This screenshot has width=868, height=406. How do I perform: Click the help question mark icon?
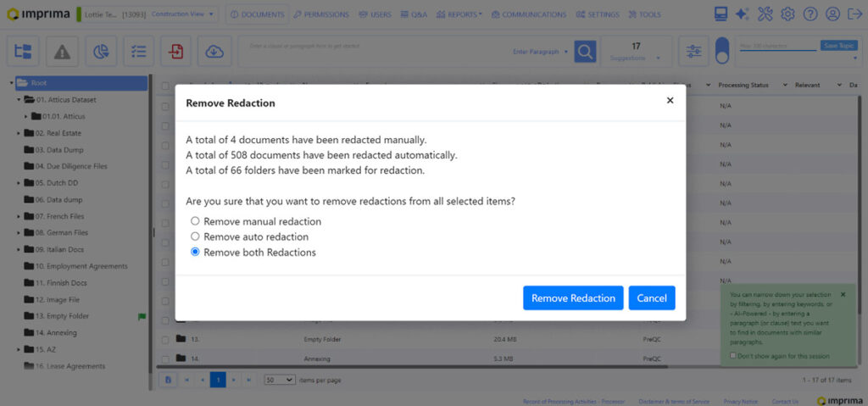pyautogui.click(x=810, y=14)
